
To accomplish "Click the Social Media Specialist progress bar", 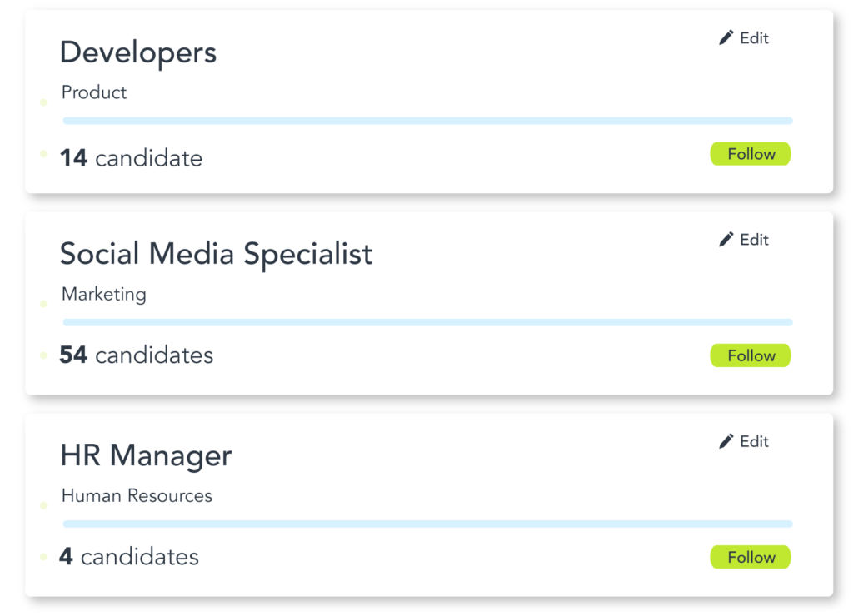I will (x=427, y=322).
